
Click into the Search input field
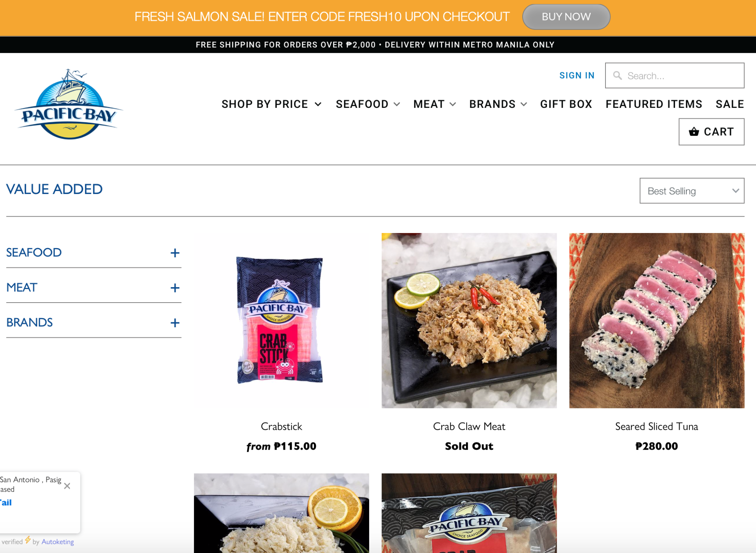coord(674,76)
